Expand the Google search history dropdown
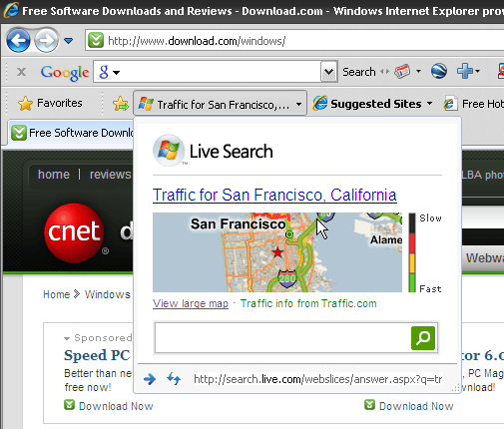The height and width of the screenshot is (429, 504). coord(329,71)
